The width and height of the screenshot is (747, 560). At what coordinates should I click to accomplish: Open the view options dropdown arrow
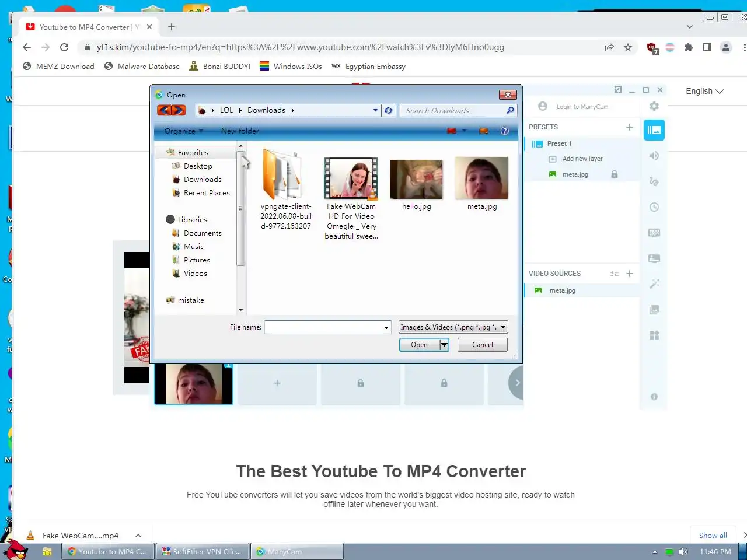click(465, 131)
